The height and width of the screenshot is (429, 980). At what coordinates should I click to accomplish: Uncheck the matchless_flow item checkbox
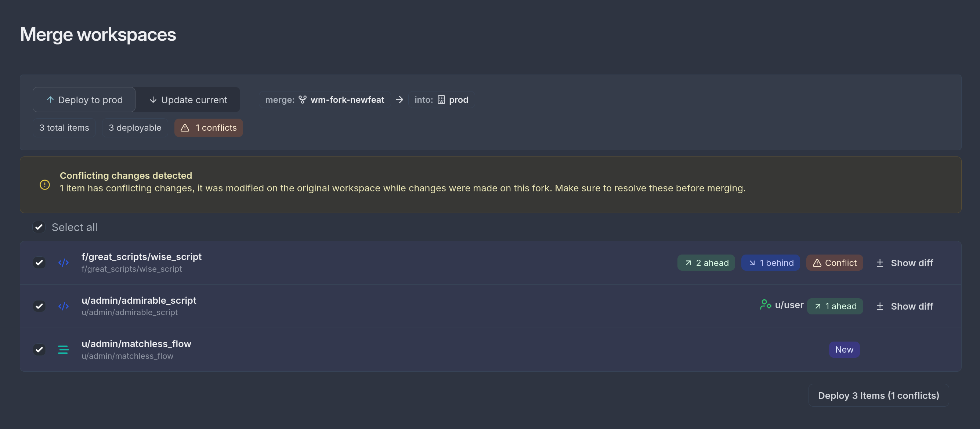click(39, 349)
